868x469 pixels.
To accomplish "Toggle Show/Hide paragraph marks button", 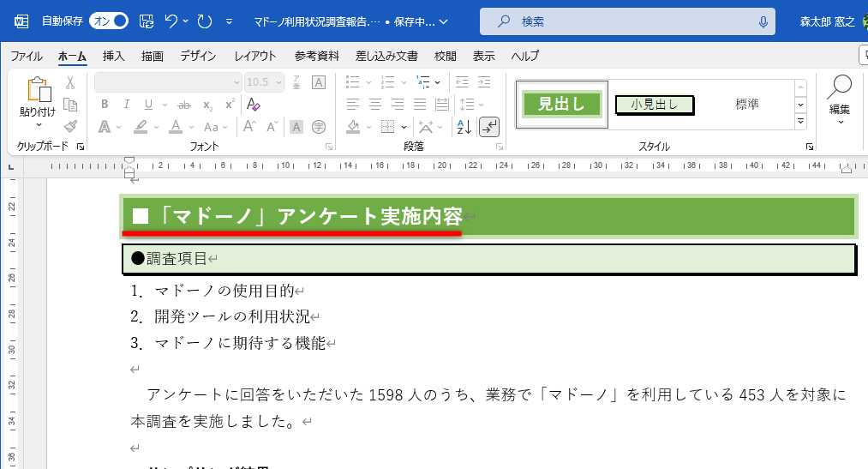I will pos(489,127).
